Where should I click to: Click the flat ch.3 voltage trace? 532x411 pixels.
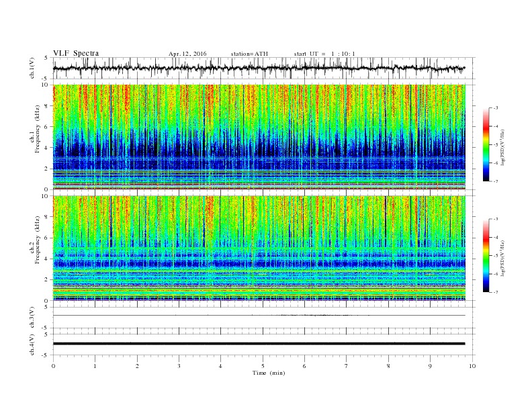pos(259,316)
